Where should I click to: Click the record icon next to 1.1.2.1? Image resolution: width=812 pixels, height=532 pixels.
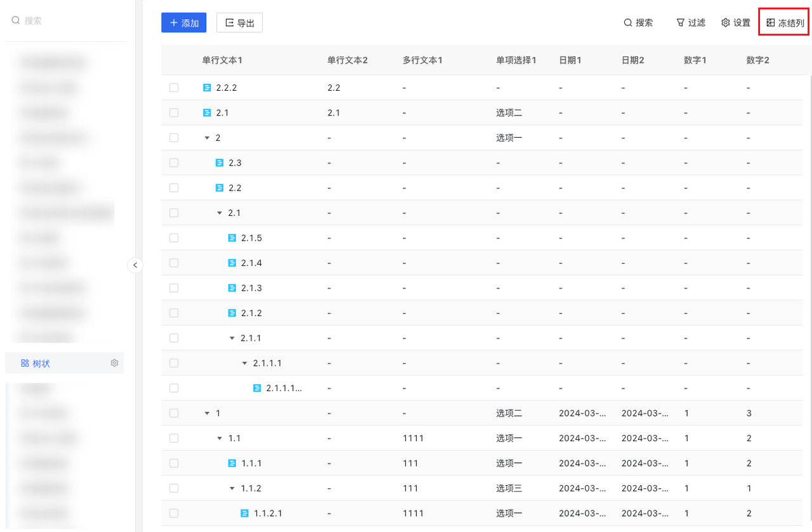[x=245, y=513]
